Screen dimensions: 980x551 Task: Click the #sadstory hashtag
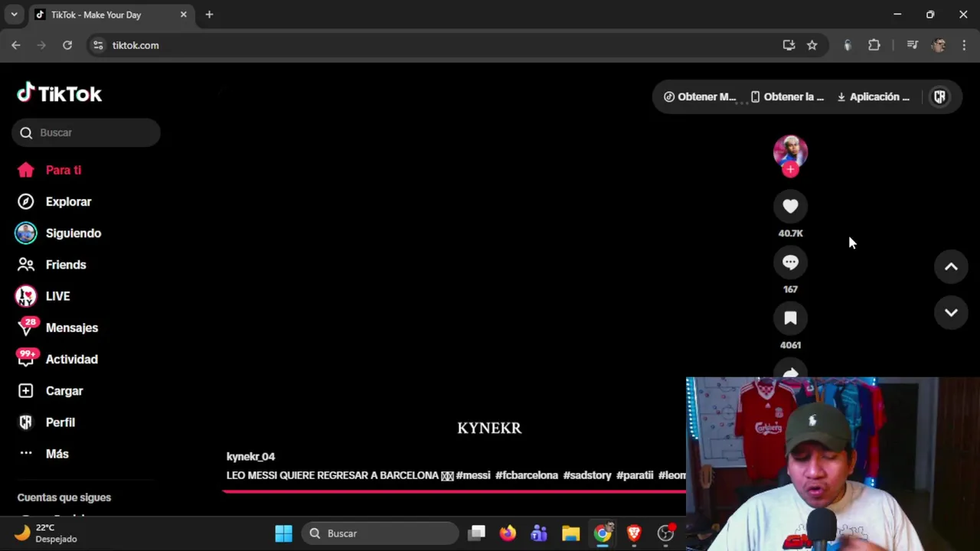(587, 475)
